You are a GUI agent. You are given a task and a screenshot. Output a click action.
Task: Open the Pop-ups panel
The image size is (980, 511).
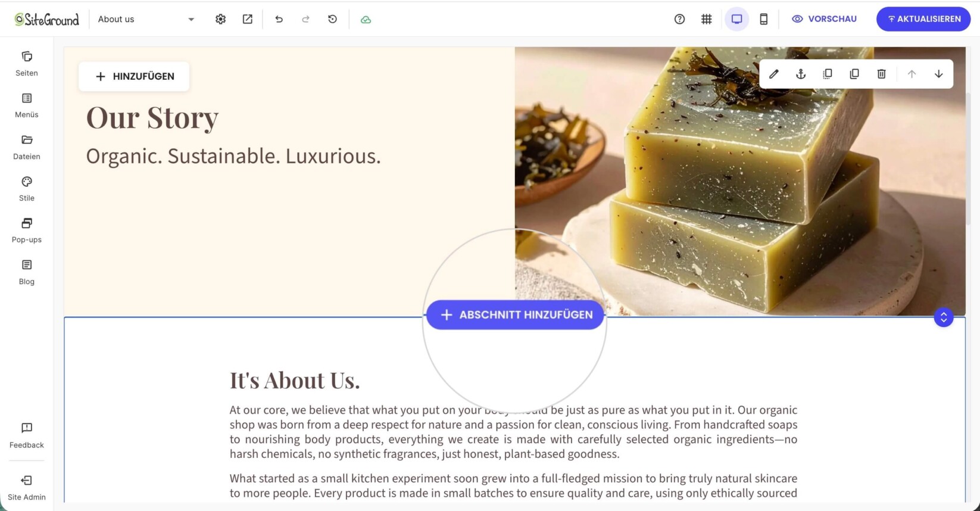click(x=27, y=230)
